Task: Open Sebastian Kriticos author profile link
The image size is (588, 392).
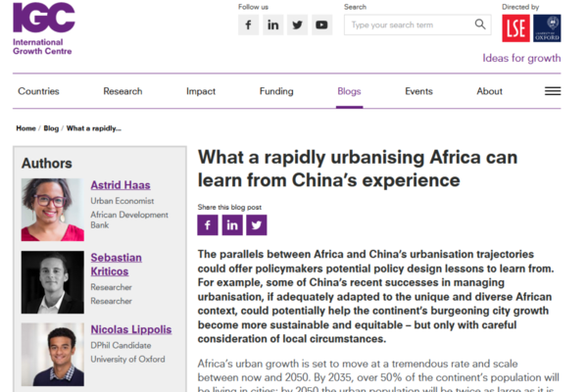Action: [117, 265]
